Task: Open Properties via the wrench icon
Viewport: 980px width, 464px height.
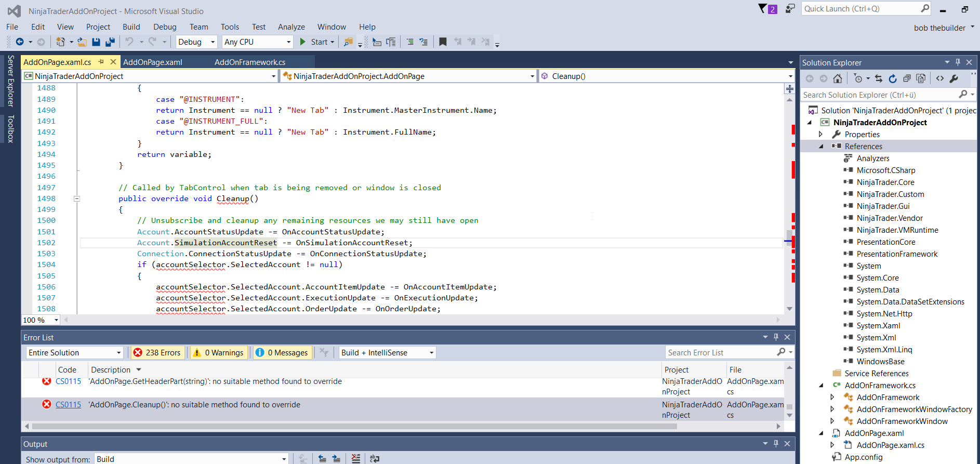Action: click(x=954, y=78)
